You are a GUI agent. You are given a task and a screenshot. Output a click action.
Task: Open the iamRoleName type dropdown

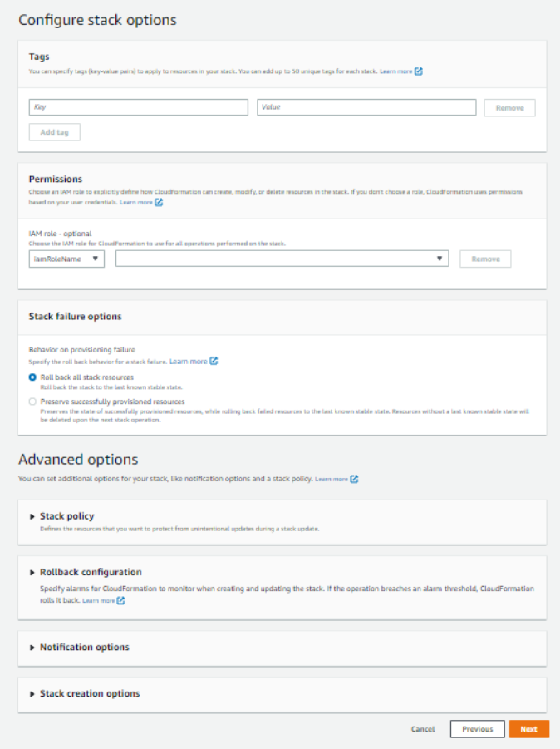click(66, 259)
